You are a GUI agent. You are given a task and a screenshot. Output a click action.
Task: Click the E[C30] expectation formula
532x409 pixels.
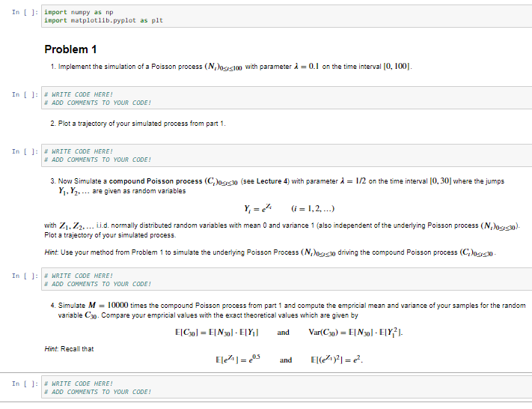[x=217, y=333]
